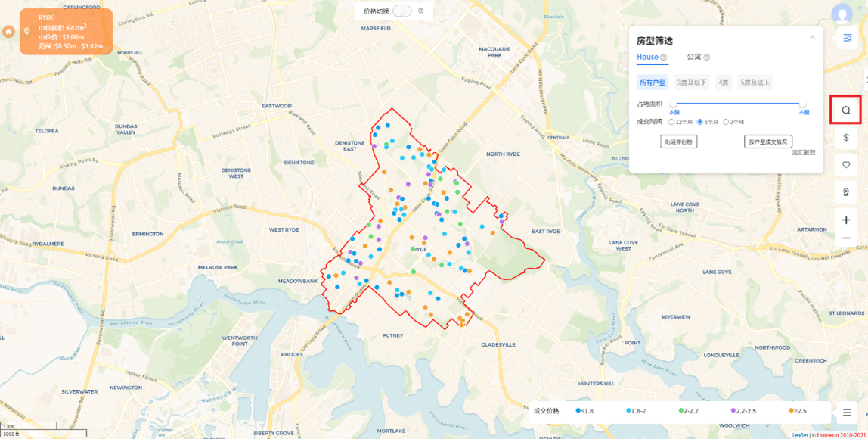Click the NORTH RYDE suburb label
Image resolution: width=868 pixels, height=439 pixels.
click(503, 154)
